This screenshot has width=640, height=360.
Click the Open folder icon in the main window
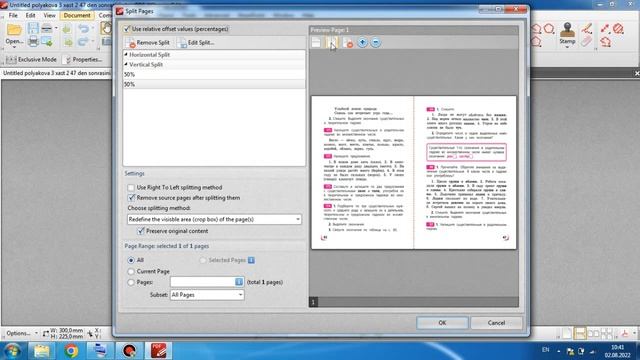click(14, 30)
